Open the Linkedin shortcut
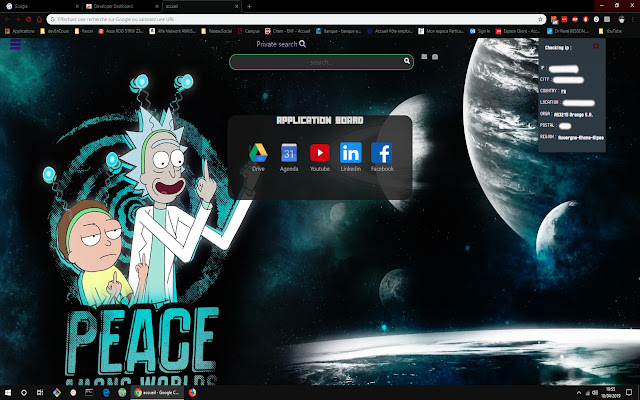 (351, 157)
